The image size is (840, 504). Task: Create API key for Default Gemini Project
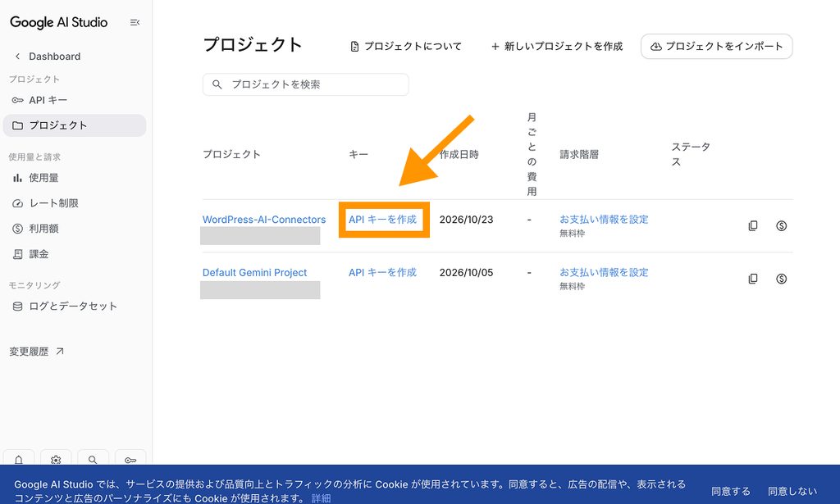[382, 272]
